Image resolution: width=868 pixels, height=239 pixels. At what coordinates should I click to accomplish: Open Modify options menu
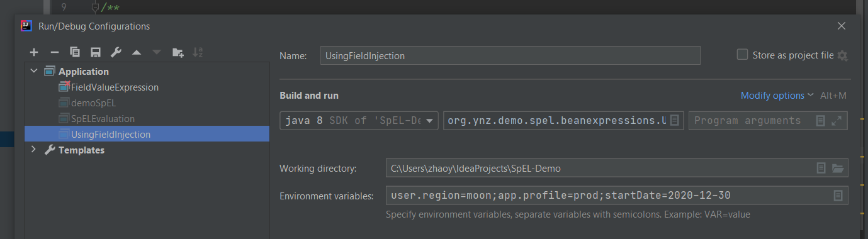(x=777, y=96)
